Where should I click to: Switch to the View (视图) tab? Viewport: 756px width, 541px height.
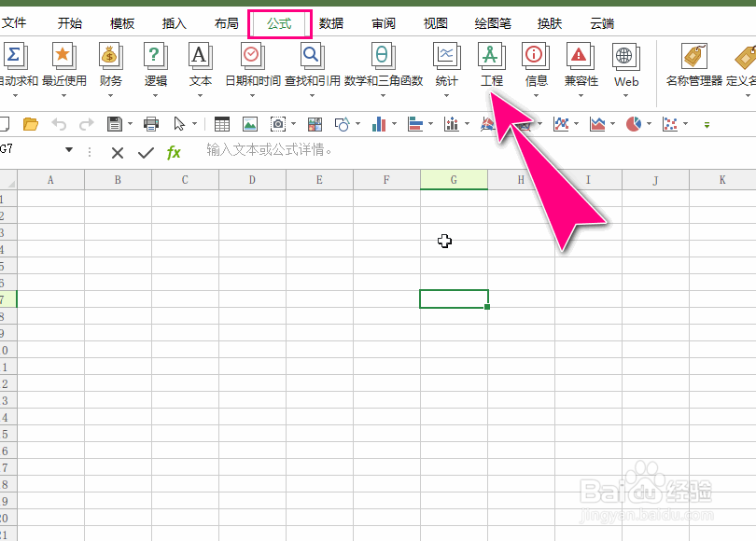[x=435, y=23]
